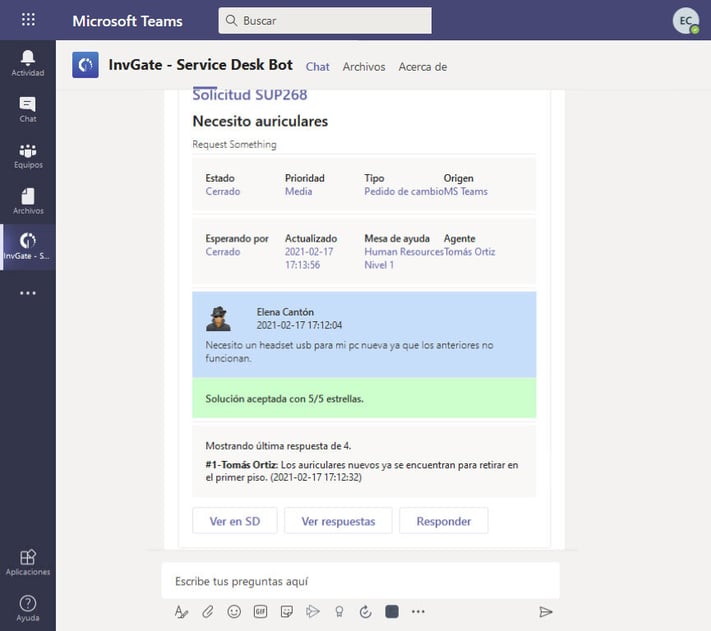The width and height of the screenshot is (711, 631).
Task: Click the praise badge icon
Action: (x=339, y=612)
